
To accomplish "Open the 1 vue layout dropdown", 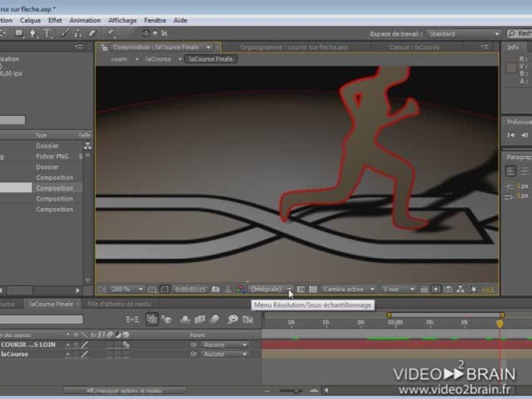I will (397, 289).
